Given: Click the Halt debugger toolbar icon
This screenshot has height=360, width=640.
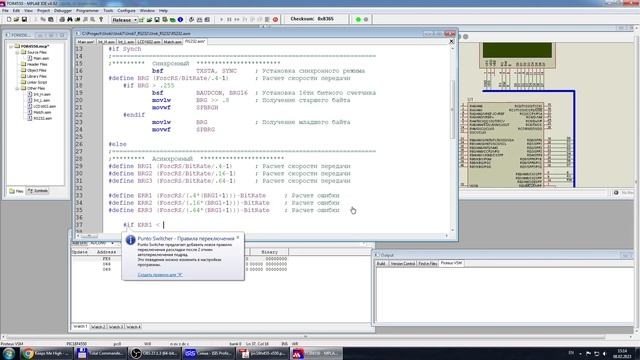Looking at the screenshot, I should click(x=229, y=19).
